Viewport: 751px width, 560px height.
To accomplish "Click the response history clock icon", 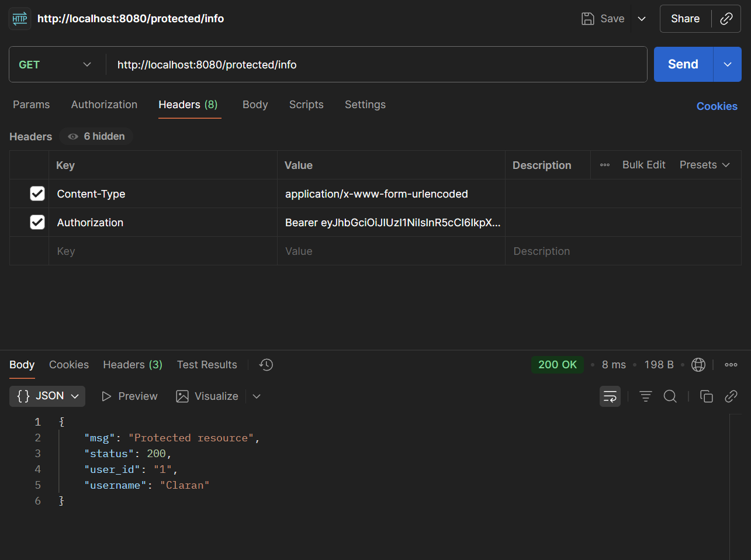I will coord(266,365).
